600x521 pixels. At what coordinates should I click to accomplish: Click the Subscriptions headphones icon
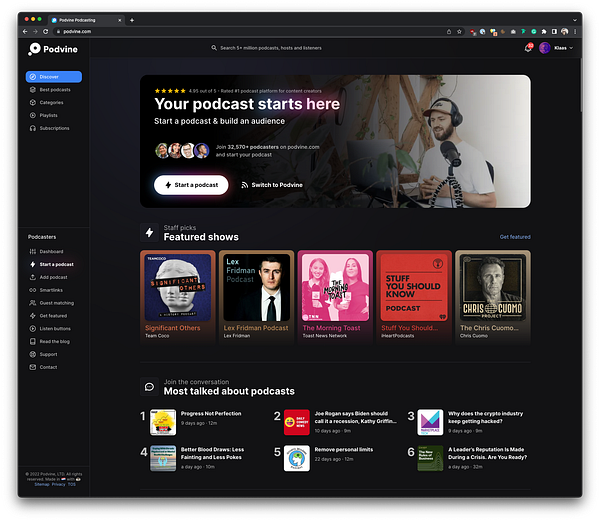33,128
